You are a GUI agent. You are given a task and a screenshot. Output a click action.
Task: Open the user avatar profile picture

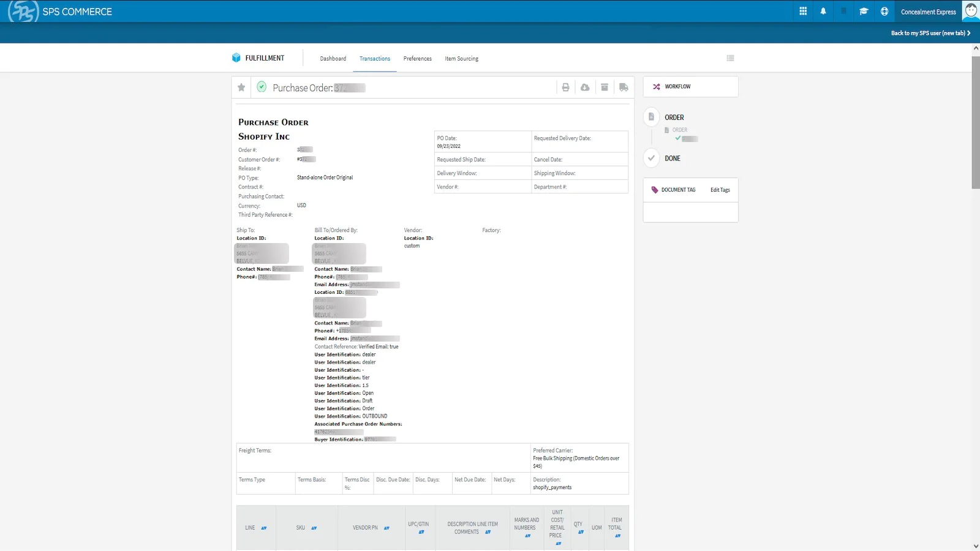[x=971, y=11]
